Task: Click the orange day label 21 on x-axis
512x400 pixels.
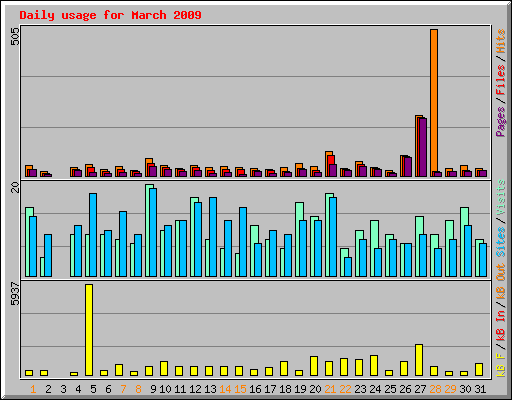Action: coord(330,389)
